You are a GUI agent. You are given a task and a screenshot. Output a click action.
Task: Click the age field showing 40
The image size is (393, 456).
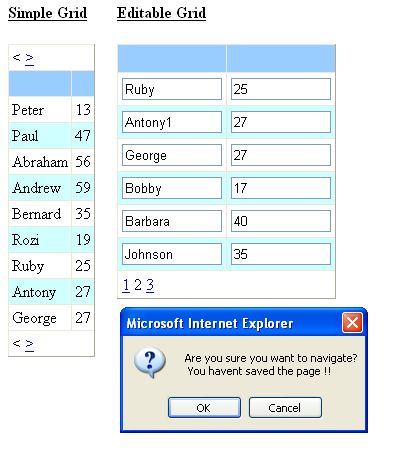(281, 221)
